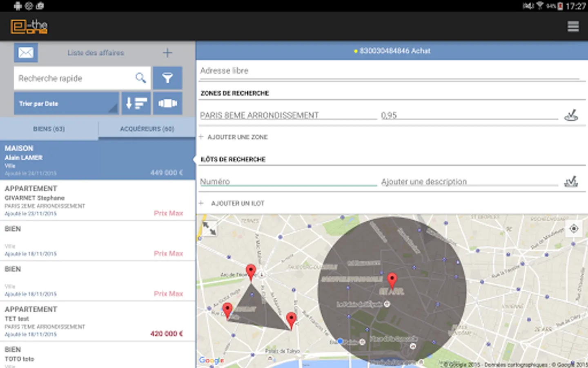Click the magnifier search icon
Screen dimensions: 588x368
140,78
